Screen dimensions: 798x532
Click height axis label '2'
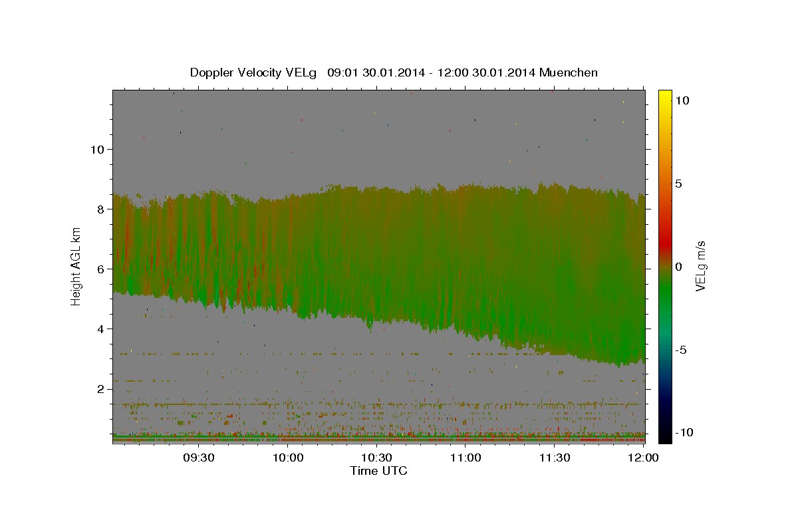pos(99,388)
